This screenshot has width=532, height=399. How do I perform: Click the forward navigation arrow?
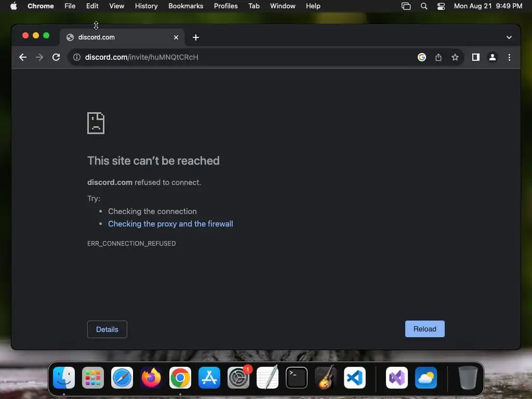point(39,57)
